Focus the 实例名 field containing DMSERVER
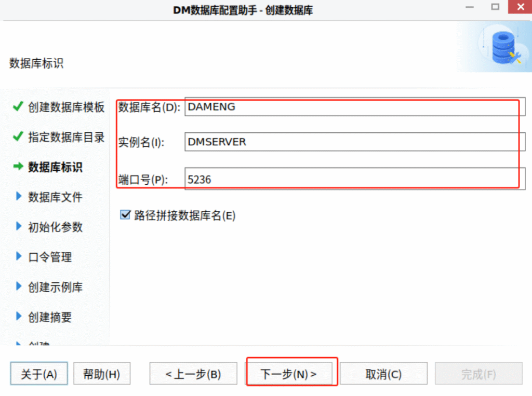The image size is (532, 396). (x=353, y=142)
